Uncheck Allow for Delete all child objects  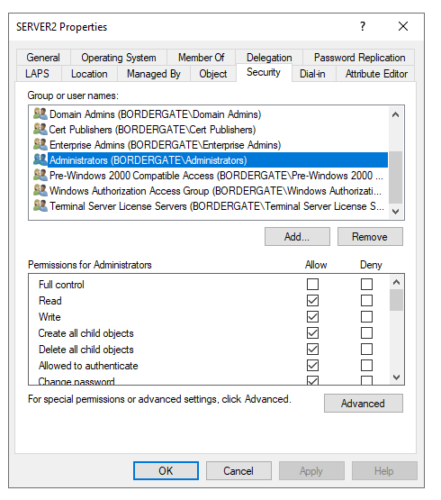tap(313, 349)
